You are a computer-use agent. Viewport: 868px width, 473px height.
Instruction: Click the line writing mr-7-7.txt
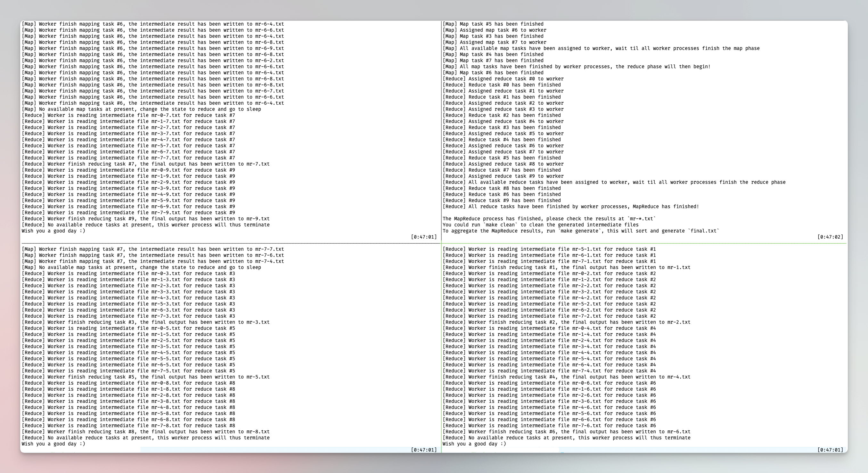[153, 249]
